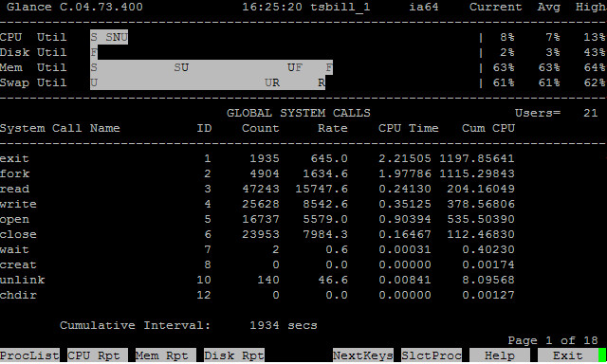
Task: Click the GLOBAL SYSTEM CALLS title
Action: (299, 113)
